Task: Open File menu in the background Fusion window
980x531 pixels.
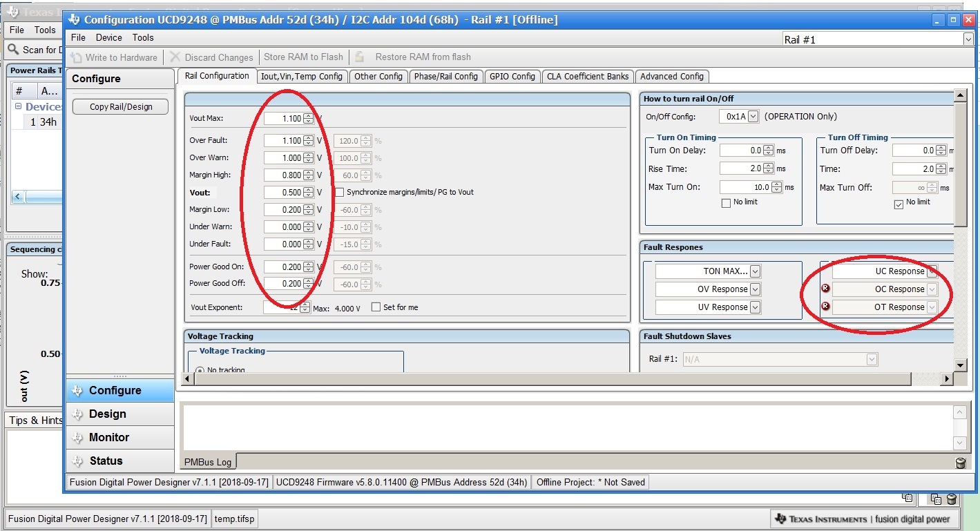Action: tap(17, 30)
